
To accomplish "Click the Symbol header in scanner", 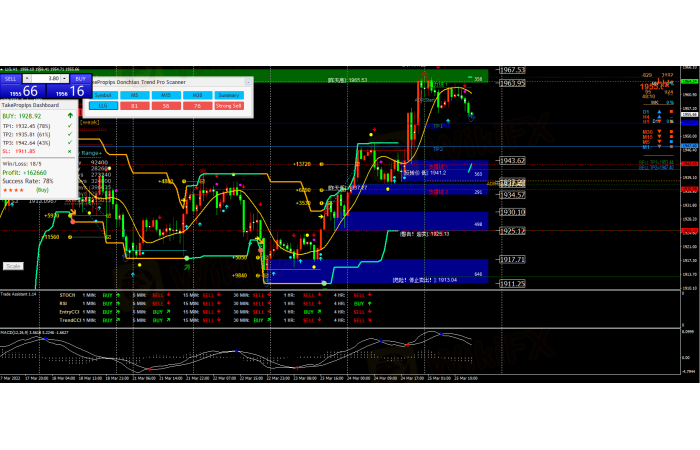I will pyautogui.click(x=104, y=94).
